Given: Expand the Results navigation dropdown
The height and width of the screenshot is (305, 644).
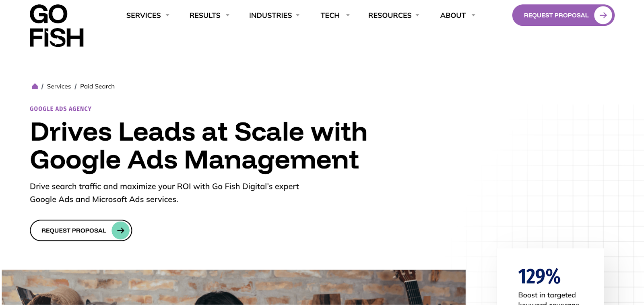Looking at the screenshot, I should click(x=227, y=15).
